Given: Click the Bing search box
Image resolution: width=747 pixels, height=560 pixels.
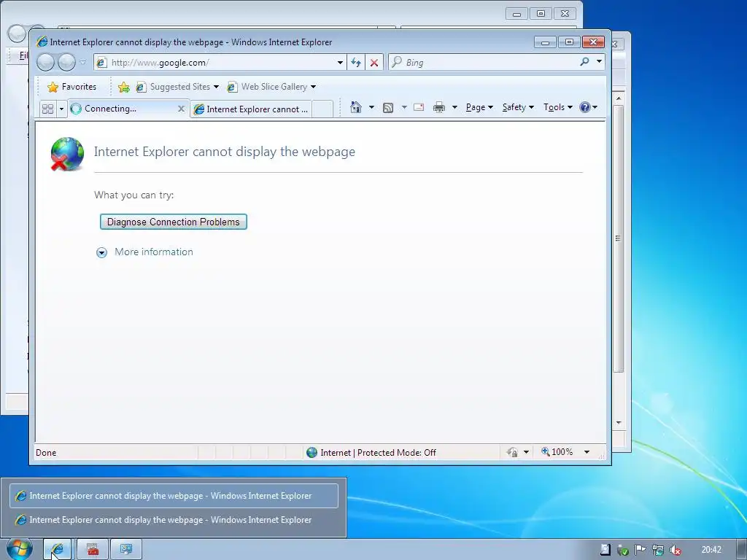Looking at the screenshot, I should click(484, 63).
